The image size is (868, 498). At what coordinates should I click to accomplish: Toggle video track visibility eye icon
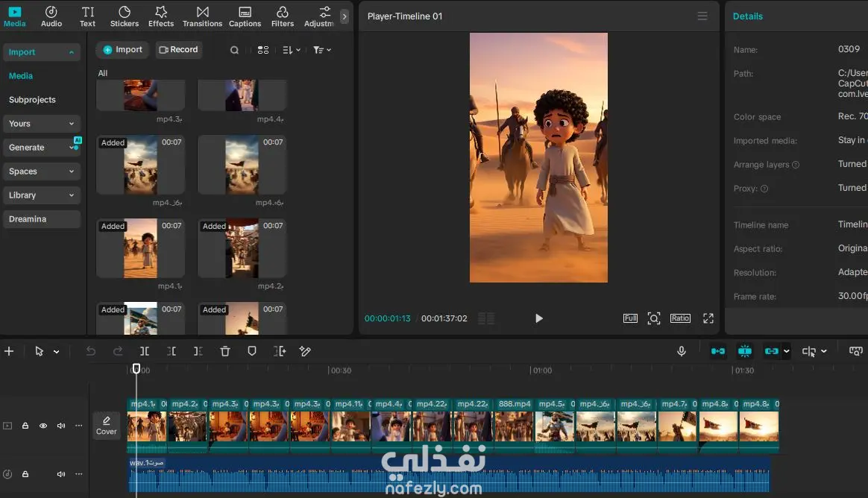pos(43,426)
